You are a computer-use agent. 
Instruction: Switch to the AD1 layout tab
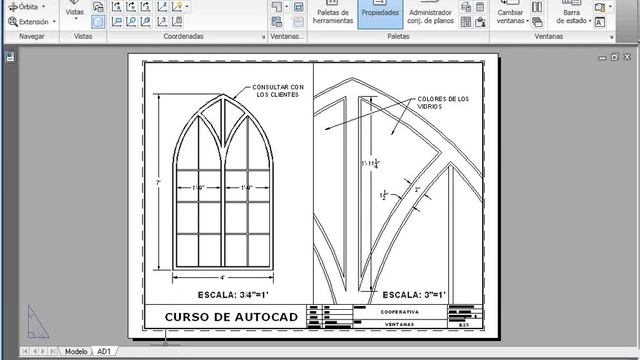point(104,351)
